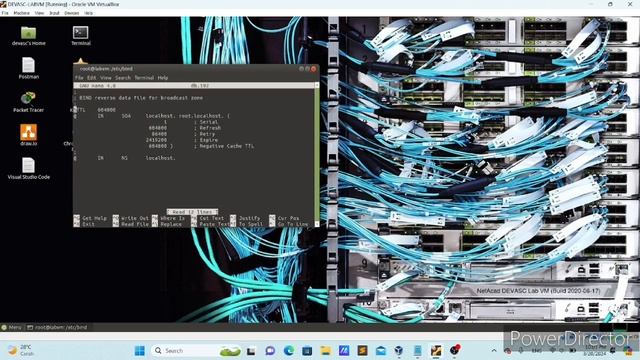Click the '; Refresh' comment in zone file

(207, 128)
